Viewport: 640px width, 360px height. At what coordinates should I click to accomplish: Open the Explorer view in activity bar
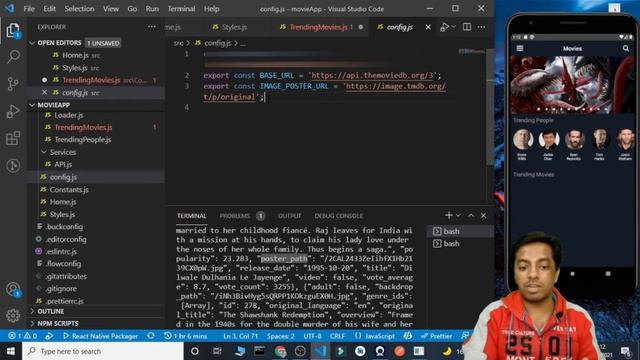click(x=13, y=30)
